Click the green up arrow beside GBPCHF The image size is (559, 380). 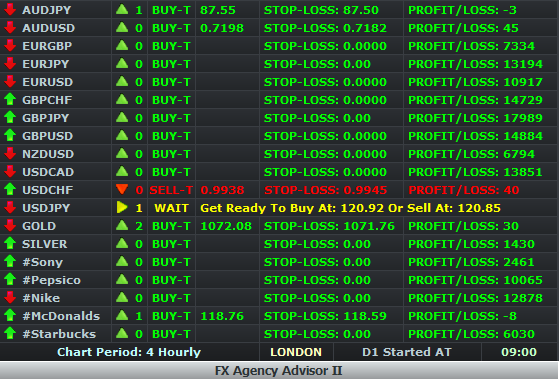(x=10, y=99)
